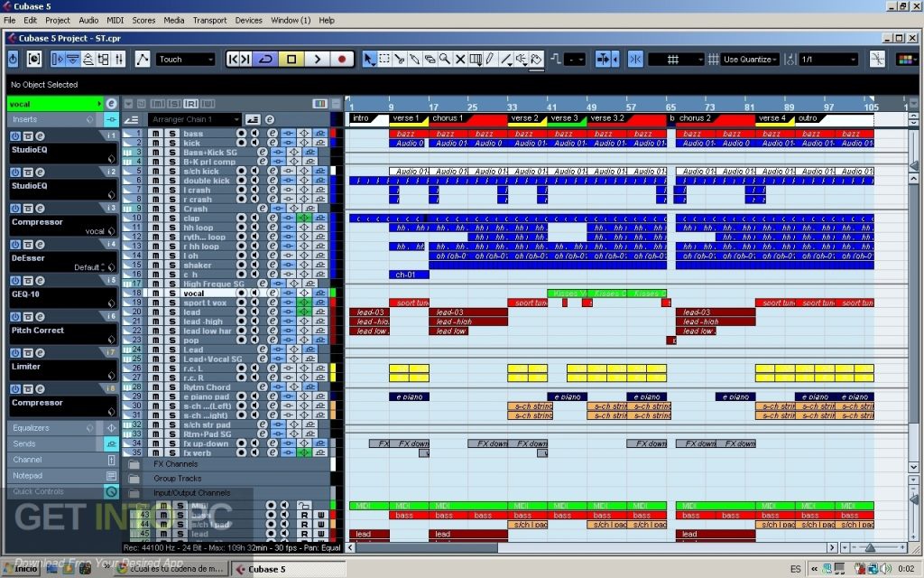Go to previous marker transport button
The width and height of the screenshot is (924, 578).
coord(233,59)
